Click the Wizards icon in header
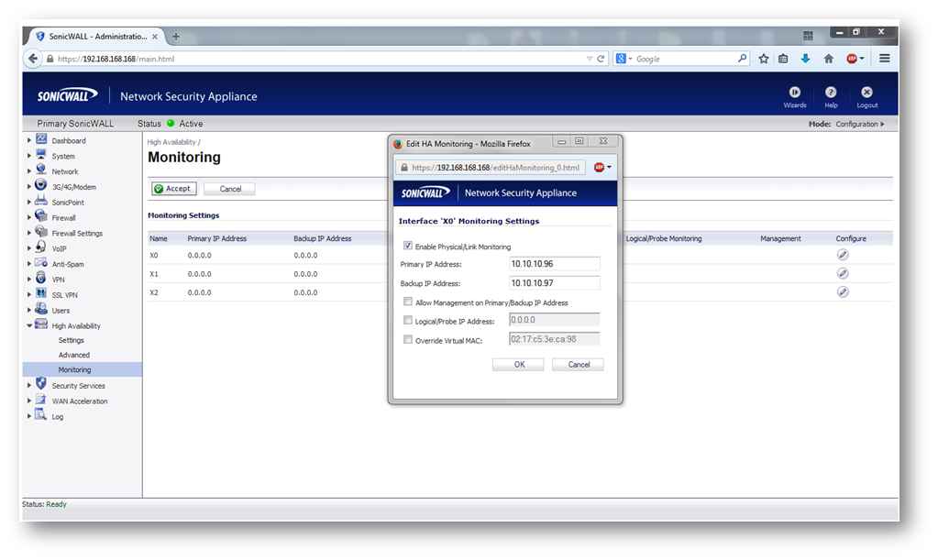Viewport: 938px width, 560px height. tap(794, 93)
